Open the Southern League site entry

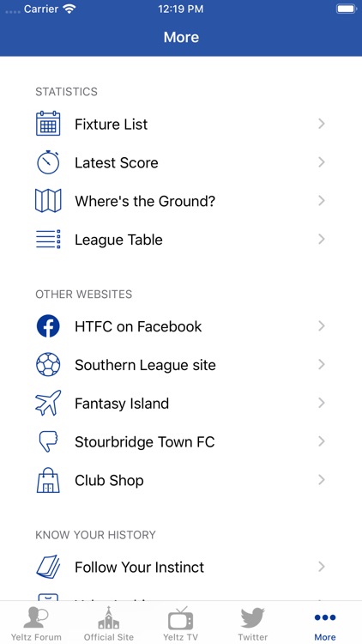[x=181, y=365]
